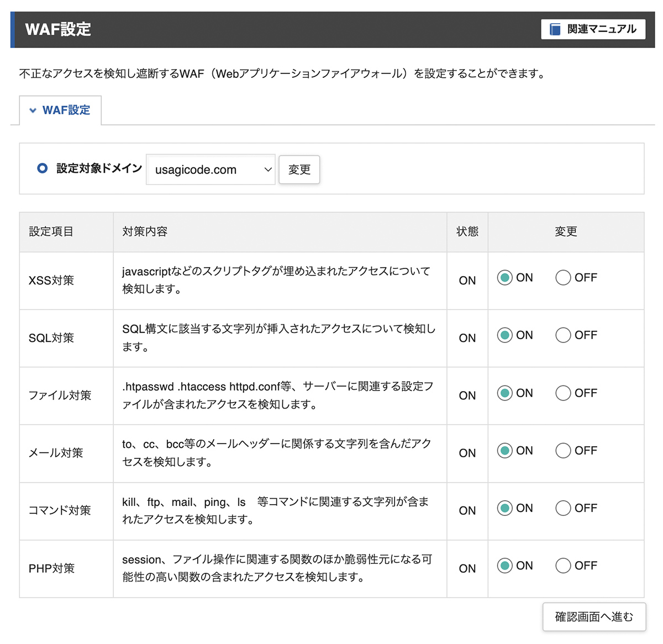Select the WAF設定 tab
The image size is (663, 644).
(60, 110)
